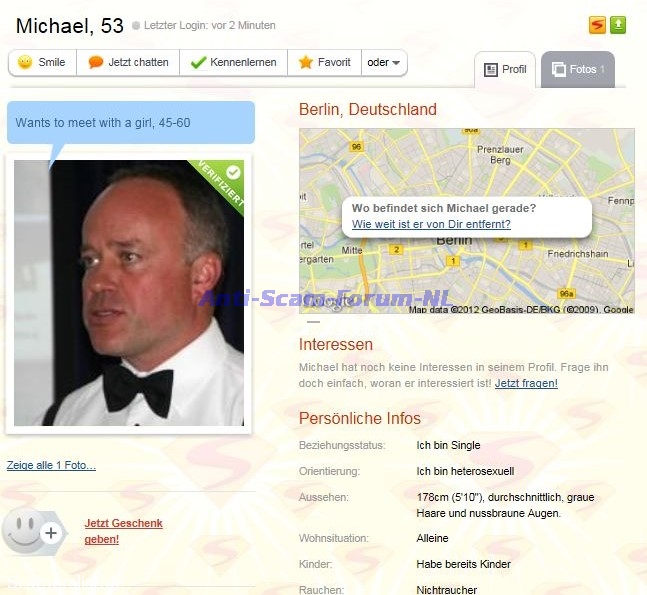647x595 pixels.
Task: Switch to the Fotos tab
Action: [x=578, y=69]
